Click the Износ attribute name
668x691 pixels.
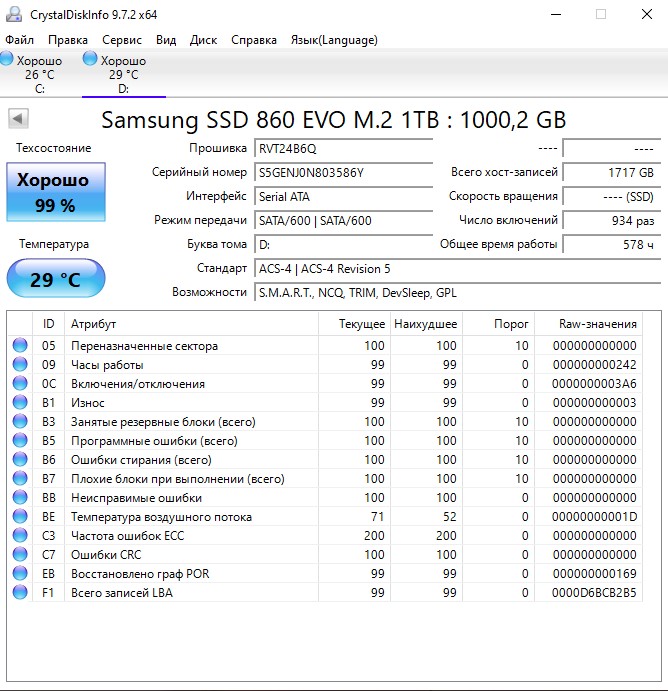(x=88, y=402)
